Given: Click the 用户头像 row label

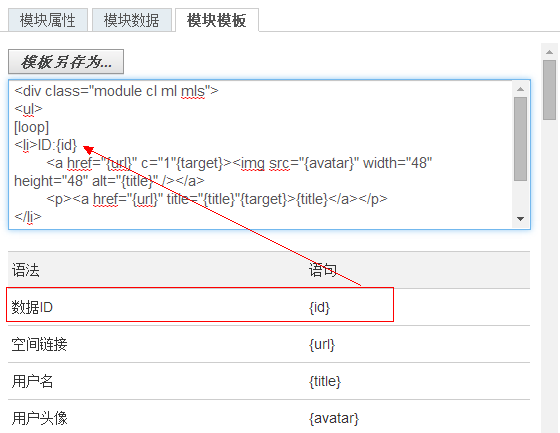Looking at the screenshot, I should (39, 418).
